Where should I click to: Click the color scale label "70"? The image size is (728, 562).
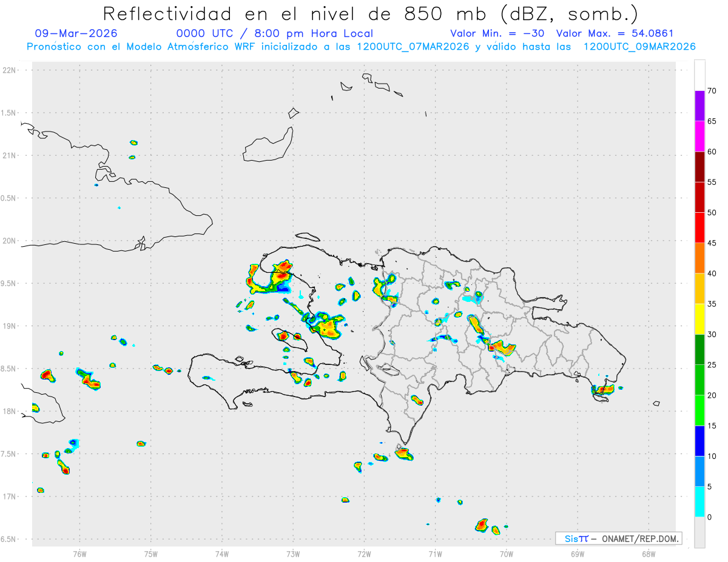pos(712,91)
